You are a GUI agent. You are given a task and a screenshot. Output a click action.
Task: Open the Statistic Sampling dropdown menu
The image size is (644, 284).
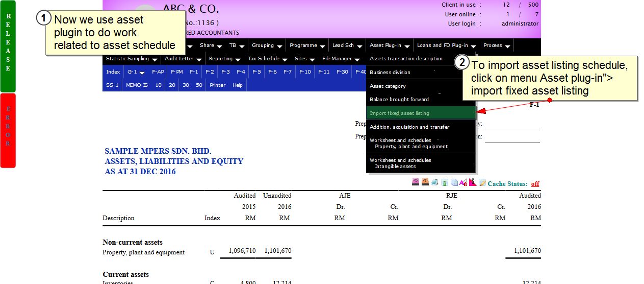131,59
